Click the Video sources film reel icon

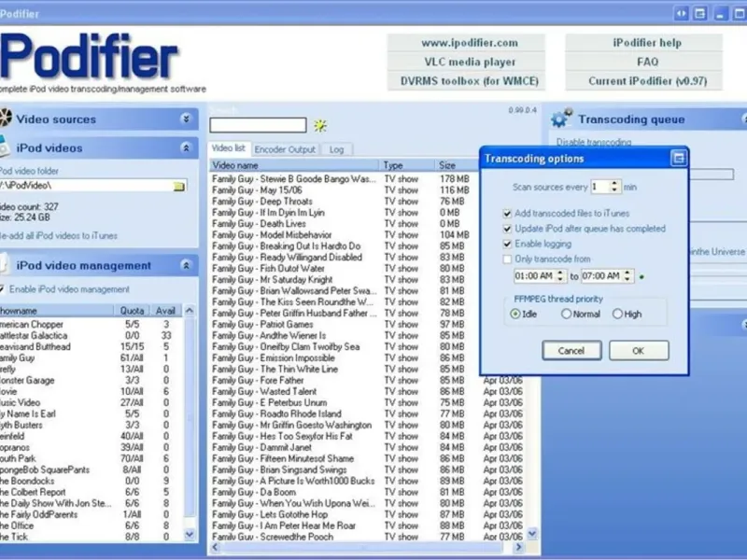[6, 118]
